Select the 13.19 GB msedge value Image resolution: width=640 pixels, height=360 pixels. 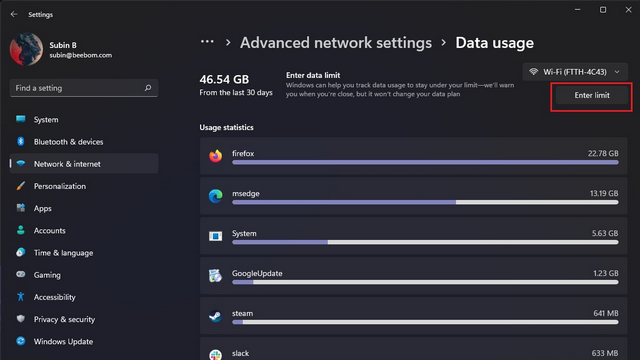point(604,193)
